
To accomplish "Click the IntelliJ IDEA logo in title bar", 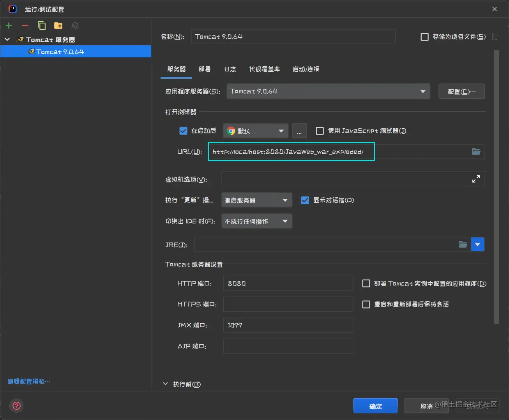I will coord(12,9).
